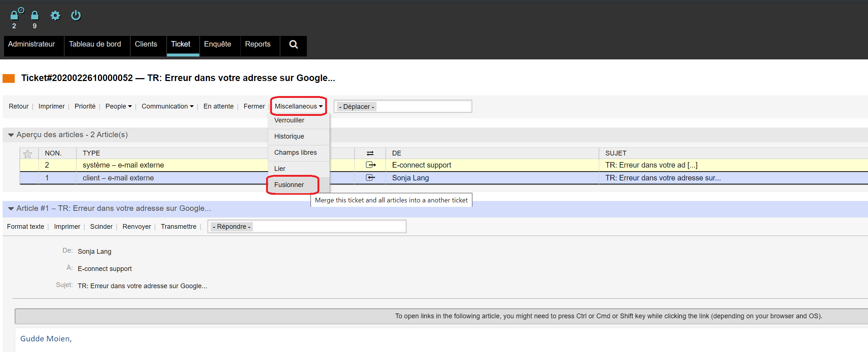
Task: Click the Sujet value text
Action: [142, 286]
